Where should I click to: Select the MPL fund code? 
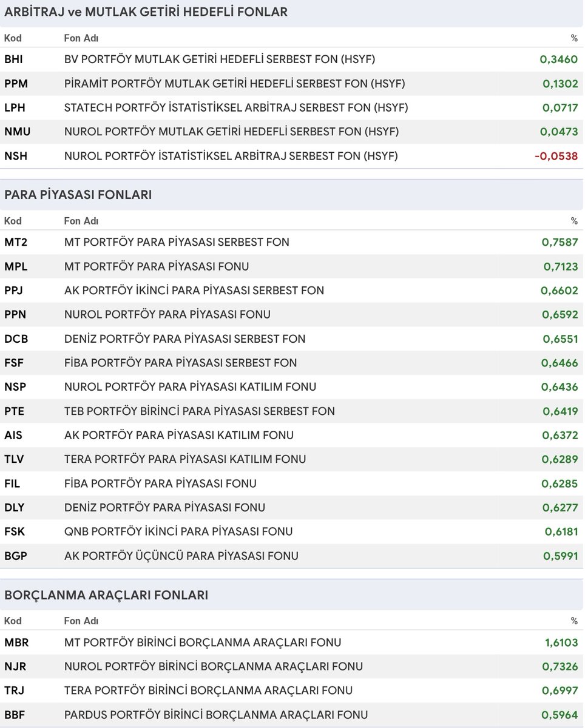16,266
